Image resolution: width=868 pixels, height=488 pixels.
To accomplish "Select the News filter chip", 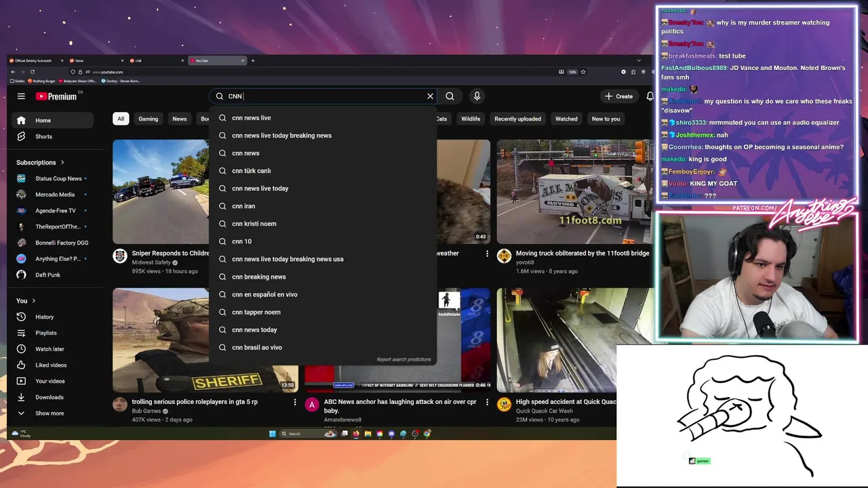I will click(180, 119).
